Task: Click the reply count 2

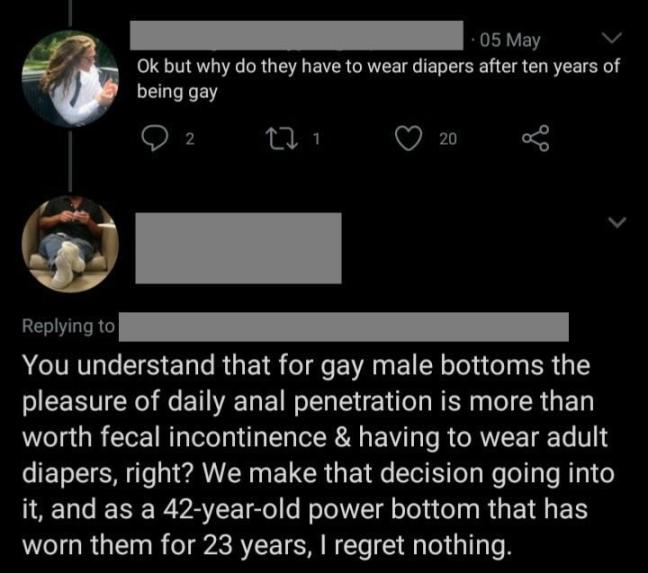Action: click(x=189, y=139)
